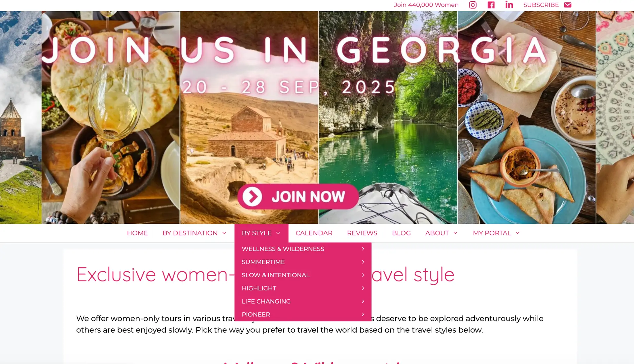Screen dimensions: 634x364
Task: Expand the My Portal chevron
Action: 517,233
